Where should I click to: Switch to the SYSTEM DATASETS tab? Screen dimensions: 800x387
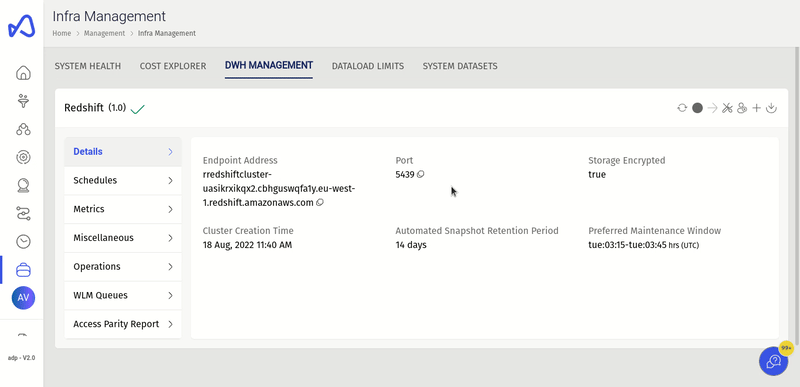460,66
